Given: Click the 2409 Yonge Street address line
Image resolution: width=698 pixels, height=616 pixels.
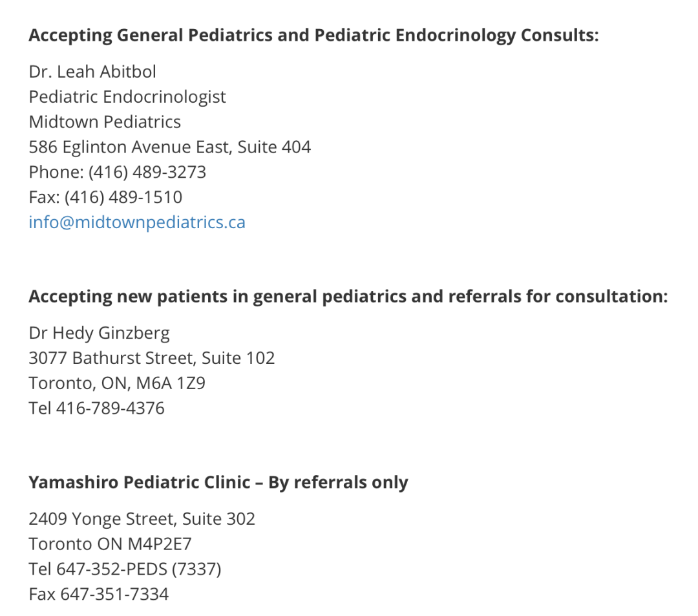Looking at the screenshot, I should coord(142,519).
